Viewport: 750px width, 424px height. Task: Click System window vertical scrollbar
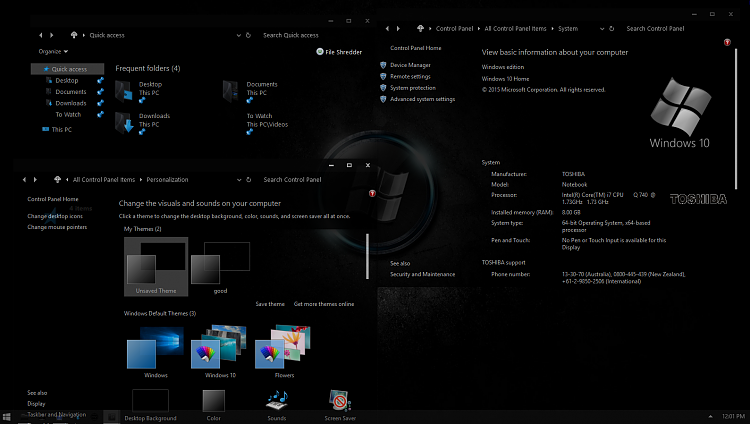click(736, 119)
